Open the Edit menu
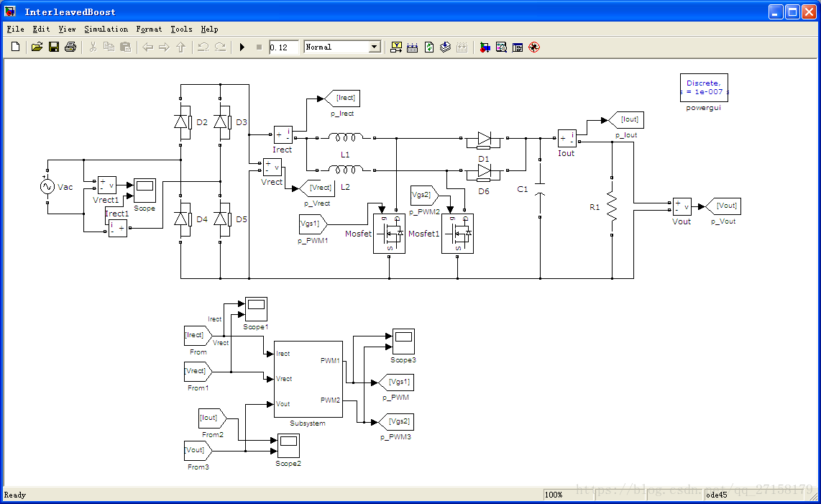 pos(41,29)
